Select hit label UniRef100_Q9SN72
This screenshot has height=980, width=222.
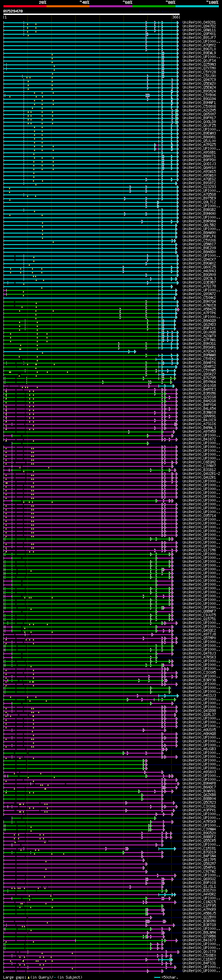[x=199, y=294]
